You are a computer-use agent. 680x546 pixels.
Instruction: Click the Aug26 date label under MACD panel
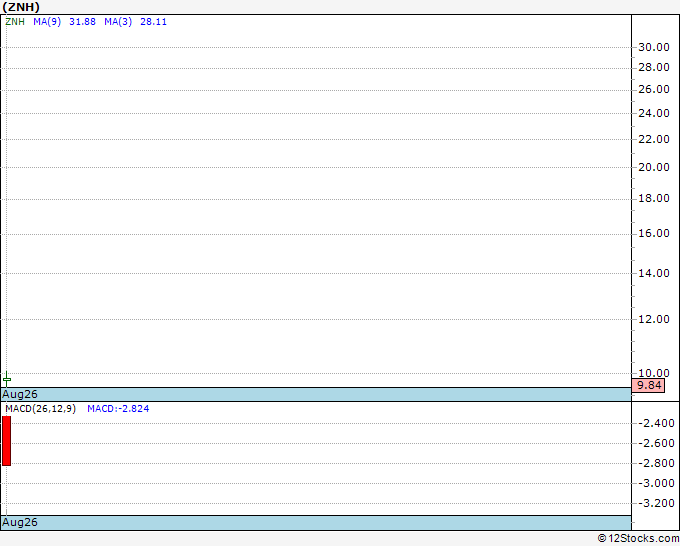pos(20,522)
